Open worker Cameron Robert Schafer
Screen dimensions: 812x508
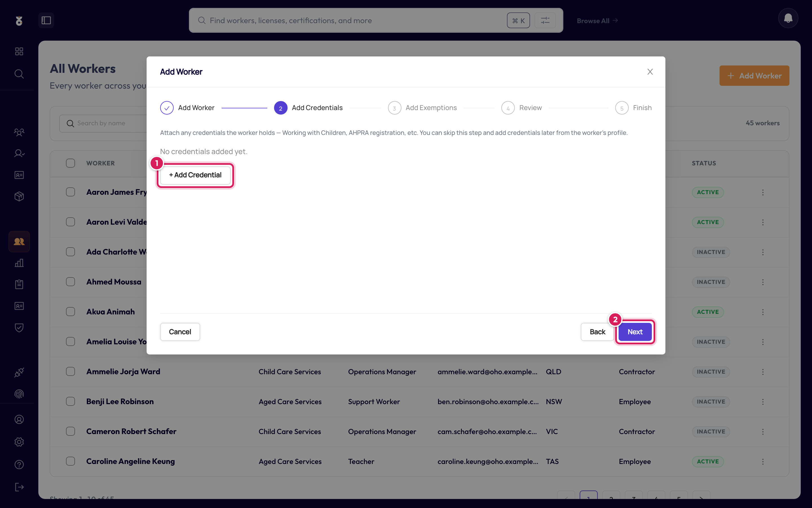131,432
